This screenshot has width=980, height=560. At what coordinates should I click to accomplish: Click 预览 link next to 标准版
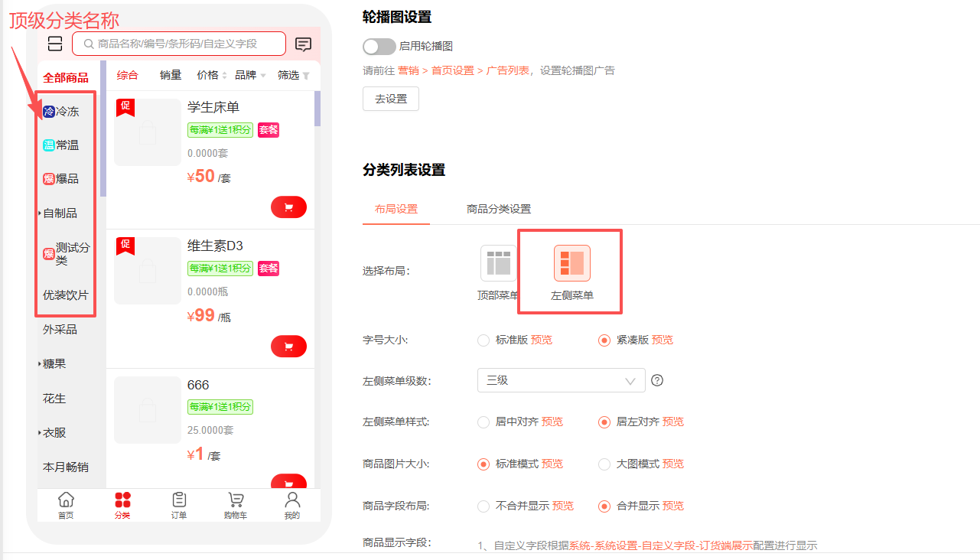pyautogui.click(x=542, y=340)
